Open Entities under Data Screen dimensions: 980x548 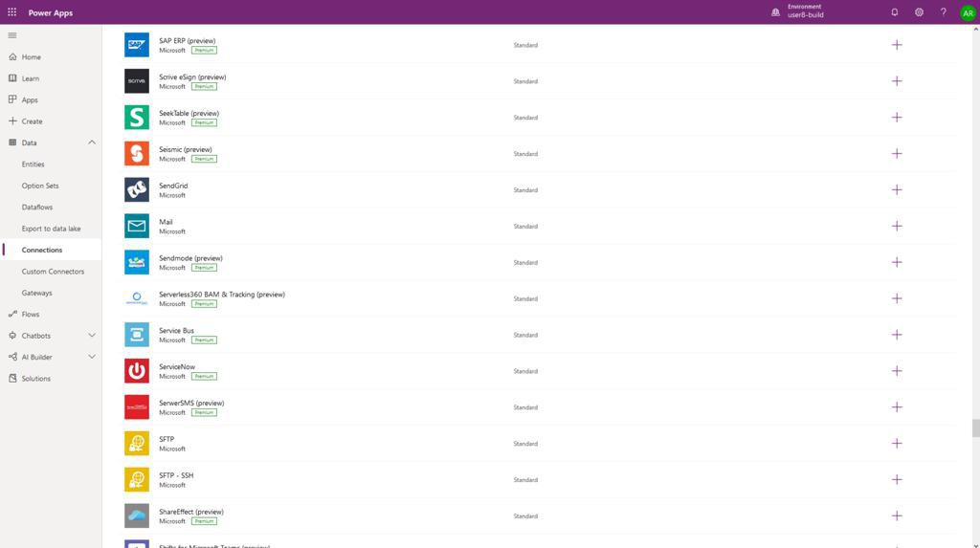(x=51, y=164)
